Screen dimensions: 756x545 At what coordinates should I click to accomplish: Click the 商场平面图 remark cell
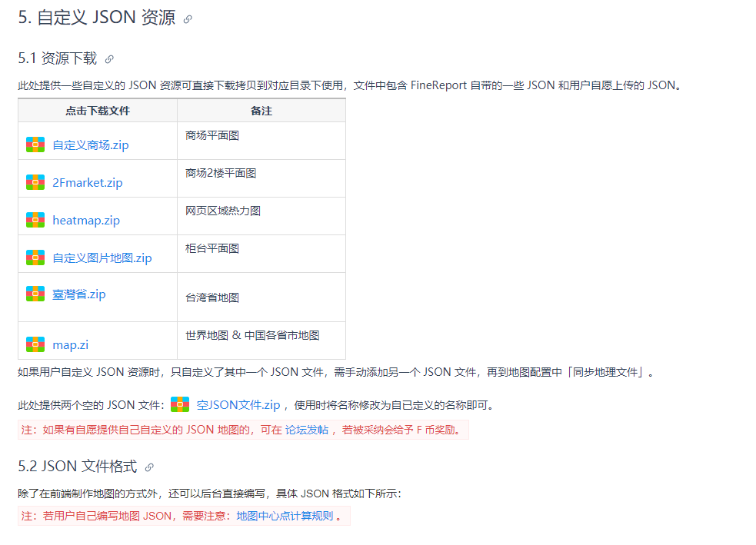[x=261, y=141]
